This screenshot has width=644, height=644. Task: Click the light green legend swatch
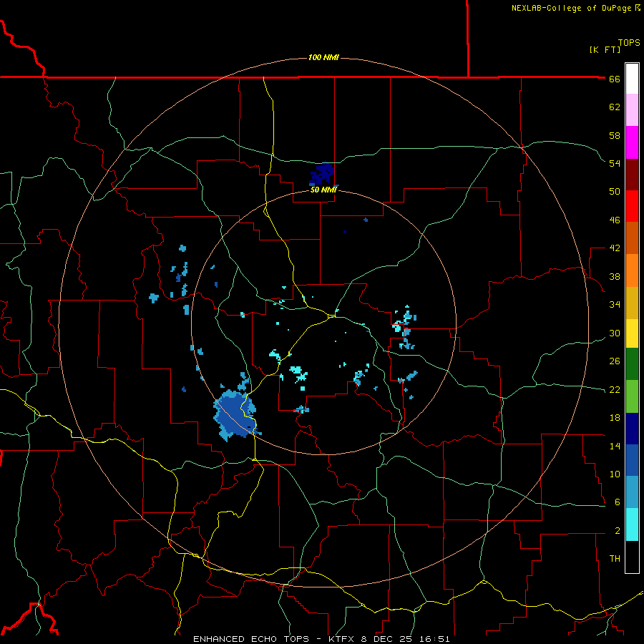point(632,396)
